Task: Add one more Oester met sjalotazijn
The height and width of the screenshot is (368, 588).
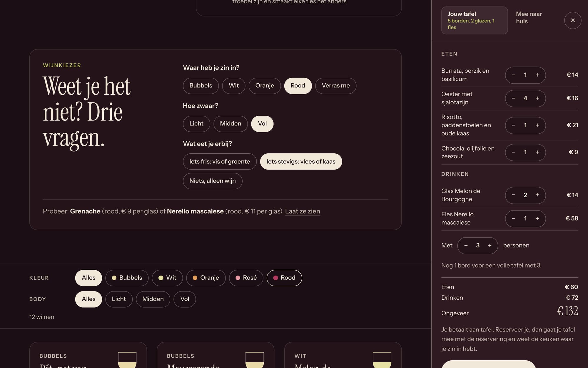Action: [x=537, y=98]
